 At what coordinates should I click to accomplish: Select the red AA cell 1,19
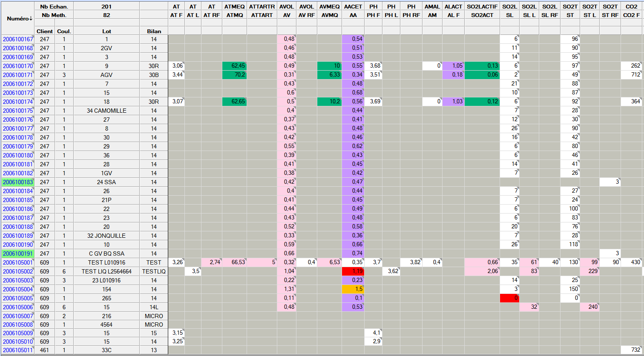353,271
